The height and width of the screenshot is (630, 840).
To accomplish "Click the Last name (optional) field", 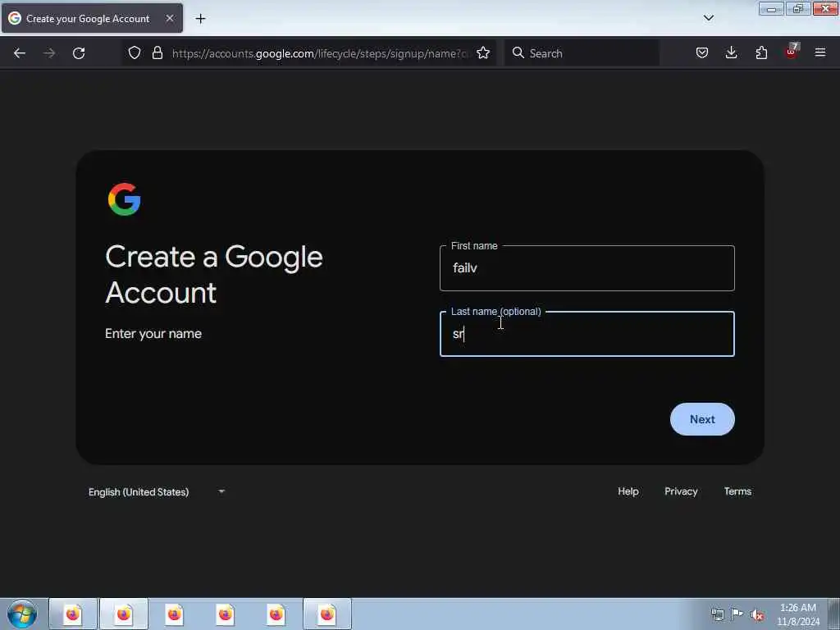I will [587, 334].
